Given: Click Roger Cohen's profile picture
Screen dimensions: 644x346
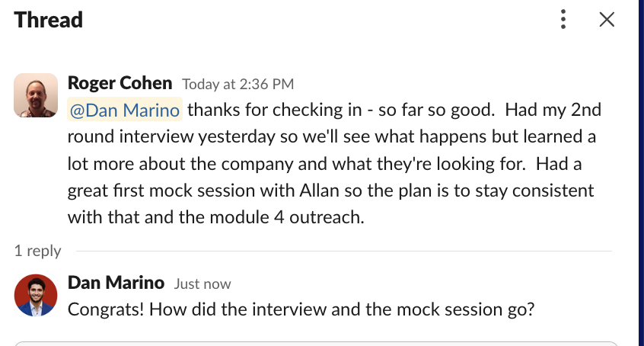Looking at the screenshot, I should [x=36, y=95].
